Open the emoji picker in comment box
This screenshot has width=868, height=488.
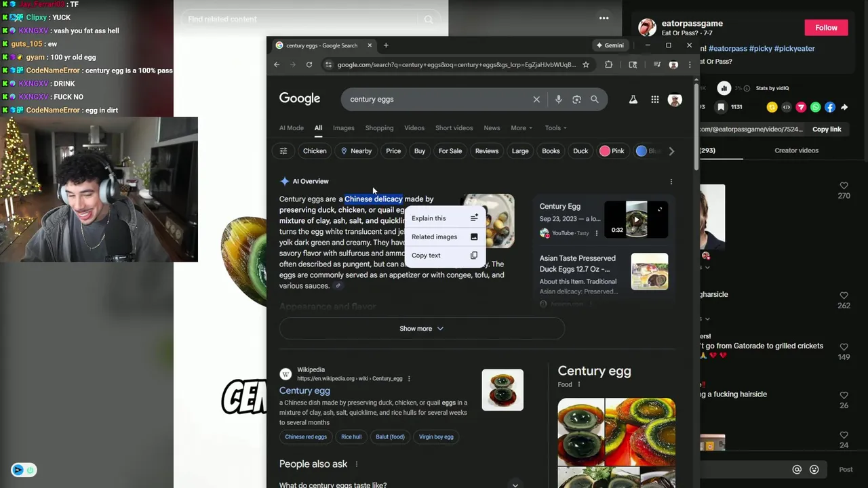814,470
